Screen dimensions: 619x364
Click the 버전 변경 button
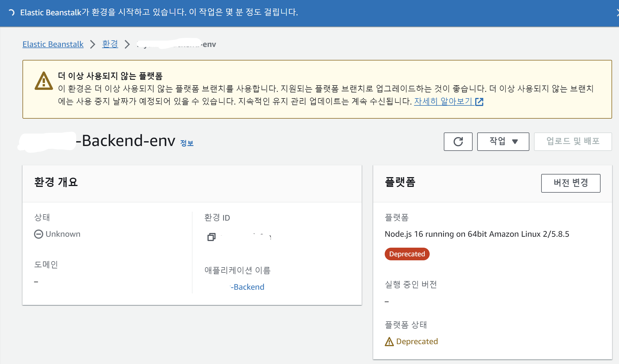point(571,183)
